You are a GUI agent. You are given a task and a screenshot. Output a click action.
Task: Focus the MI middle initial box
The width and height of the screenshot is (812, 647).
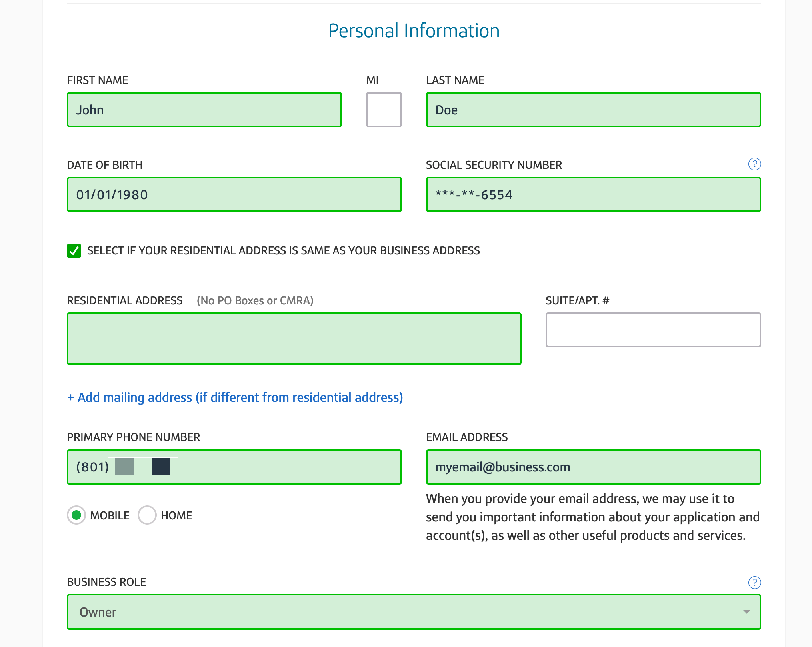[x=384, y=110]
